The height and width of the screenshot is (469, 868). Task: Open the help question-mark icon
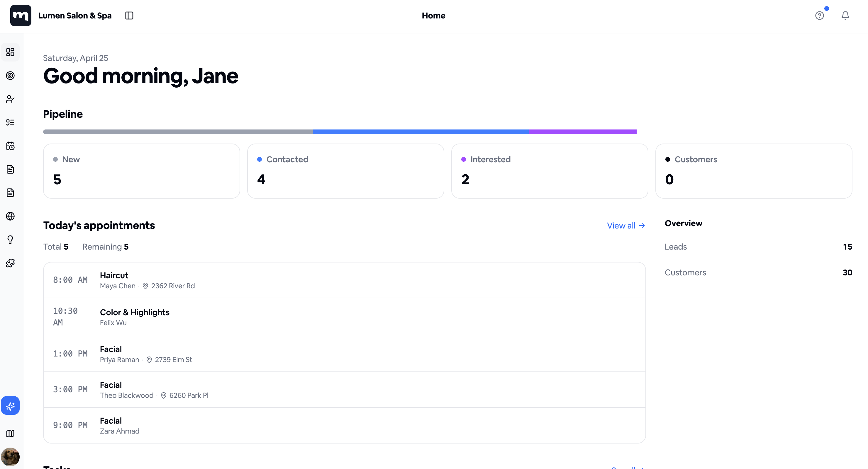(x=820, y=16)
